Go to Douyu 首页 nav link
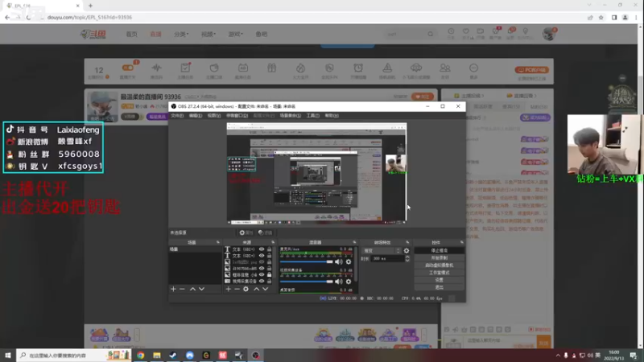 (132, 34)
